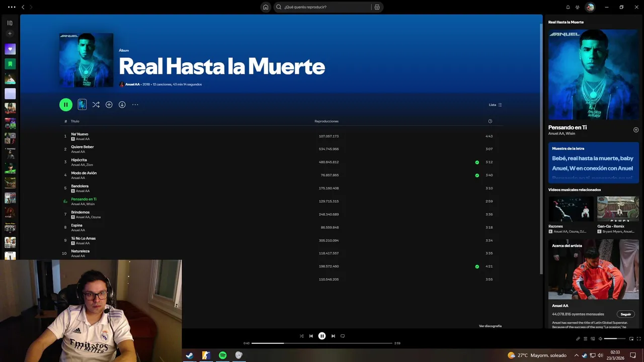Pause playback in the bottom player bar
Screen dimensions: 644x362
[322, 336]
